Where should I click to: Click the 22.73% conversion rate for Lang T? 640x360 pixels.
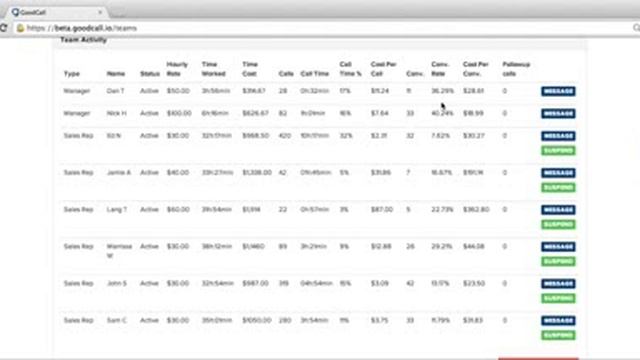(x=442, y=209)
